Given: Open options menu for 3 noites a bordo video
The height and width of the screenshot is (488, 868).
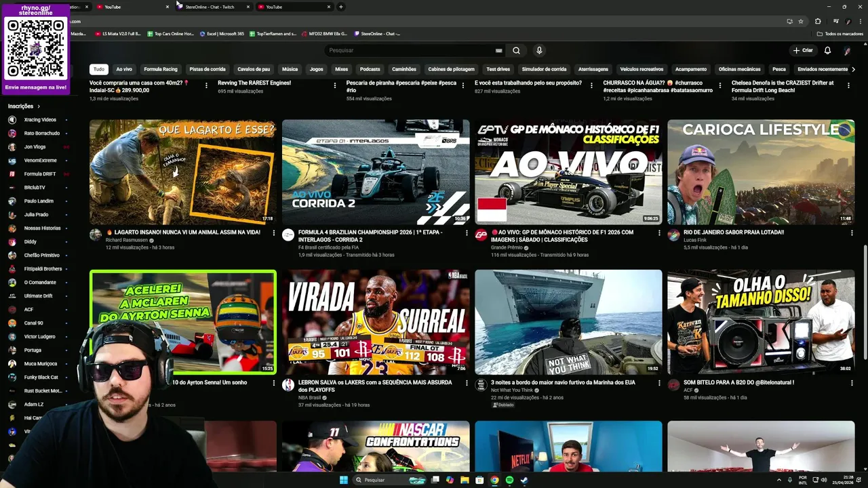Looking at the screenshot, I should point(659,383).
